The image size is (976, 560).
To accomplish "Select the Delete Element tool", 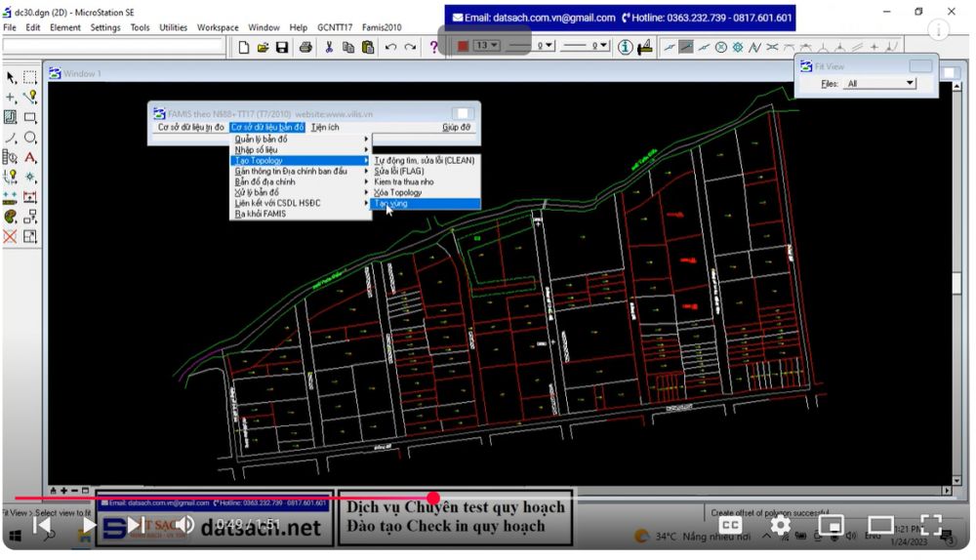I will click(11, 236).
